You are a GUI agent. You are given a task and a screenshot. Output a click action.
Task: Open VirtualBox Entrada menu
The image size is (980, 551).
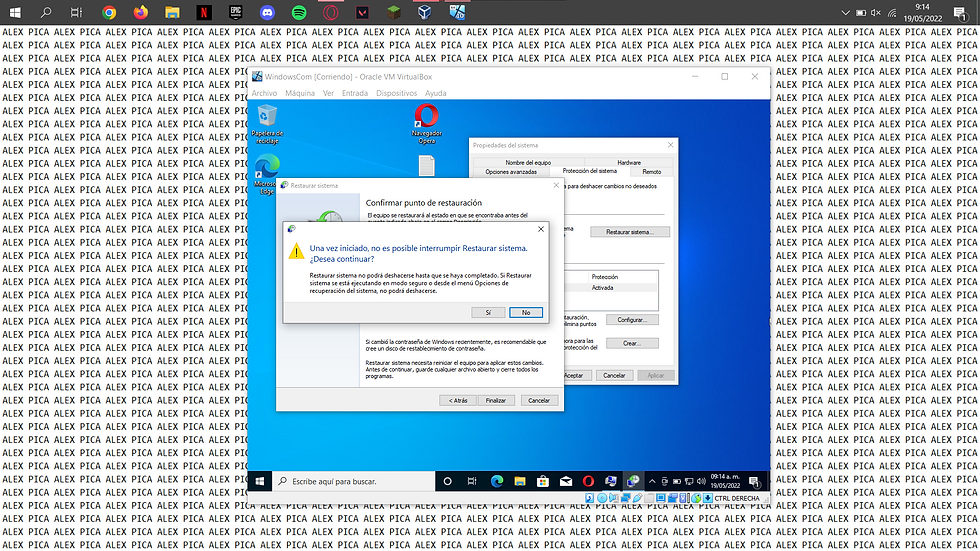[354, 93]
